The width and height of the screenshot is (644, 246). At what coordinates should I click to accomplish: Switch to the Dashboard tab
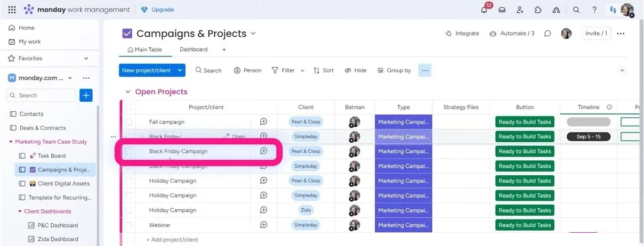pyautogui.click(x=194, y=50)
